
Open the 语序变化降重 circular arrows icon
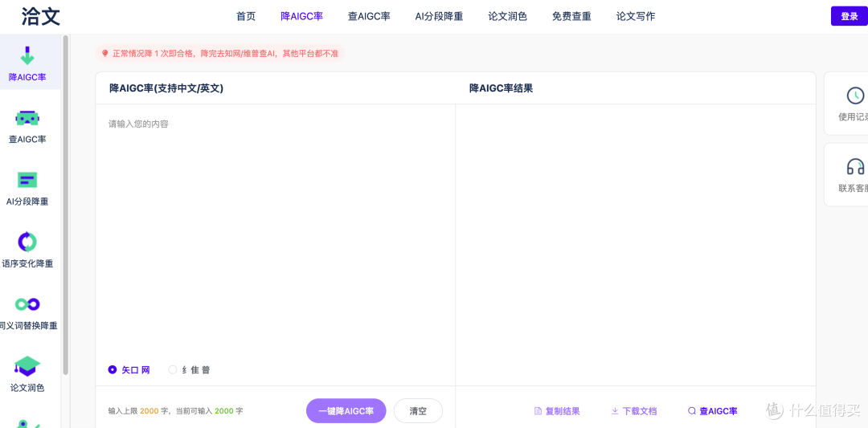click(x=27, y=242)
